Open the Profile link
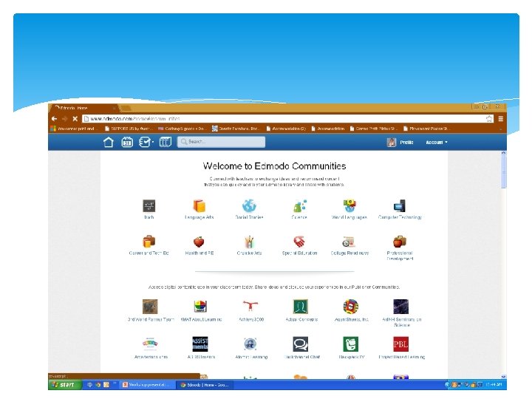The image size is (532, 399). click(406, 142)
